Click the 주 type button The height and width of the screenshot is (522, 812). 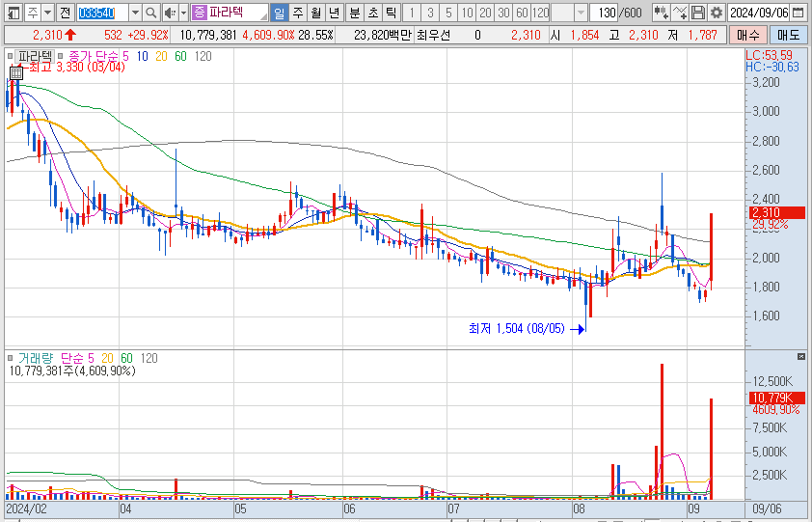(x=33, y=13)
